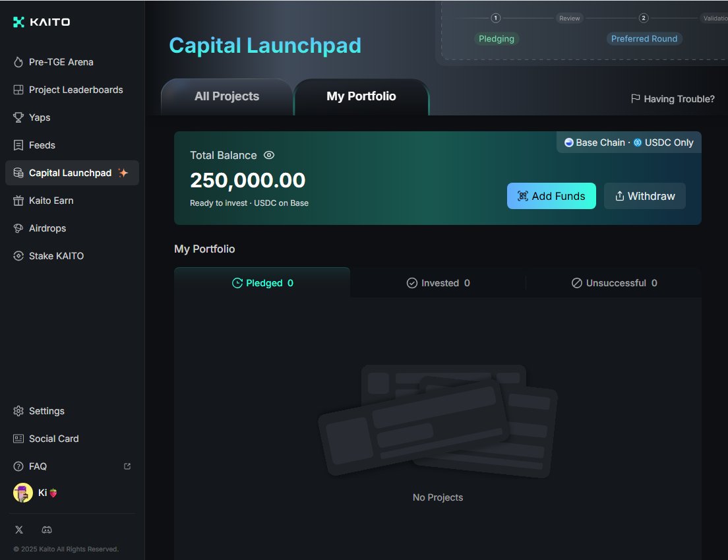Viewport: 728px width, 560px height.
Task: Open Pre-TGE Arena flame icon
Action: tap(18, 62)
